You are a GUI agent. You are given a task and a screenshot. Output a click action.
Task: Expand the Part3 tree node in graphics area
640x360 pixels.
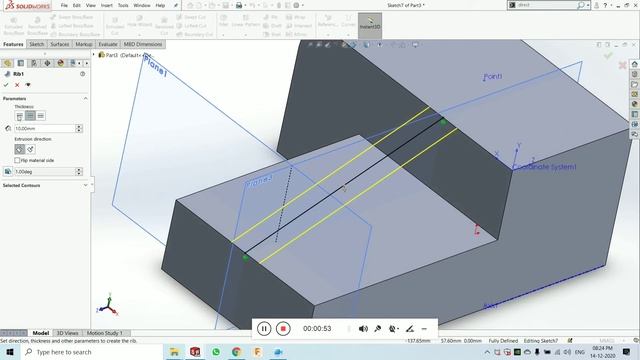93,55
